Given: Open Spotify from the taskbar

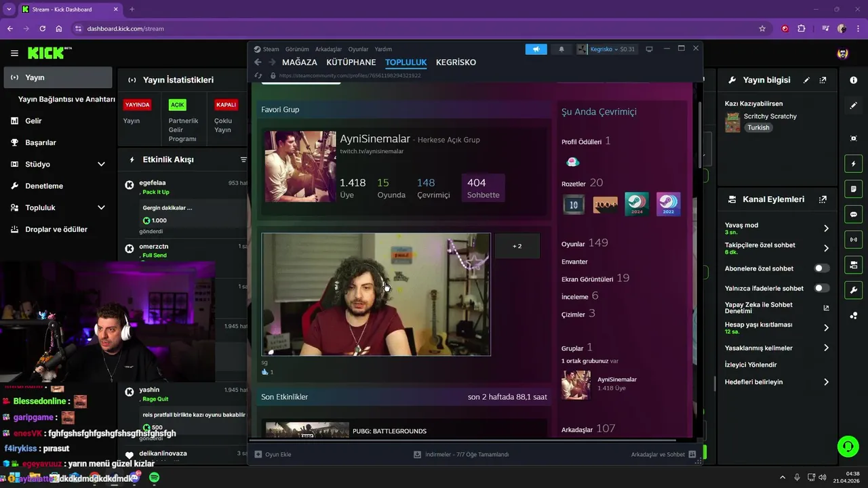Looking at the screenshot, I should coord(154,478).
